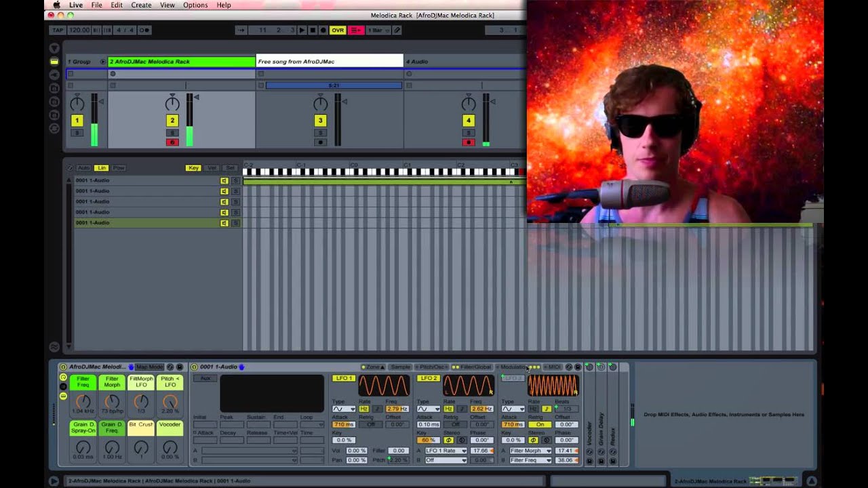Screen dimensions: 868x488
Task: Open the LFO 1 Rate destination dropdown
Action: 446,451
